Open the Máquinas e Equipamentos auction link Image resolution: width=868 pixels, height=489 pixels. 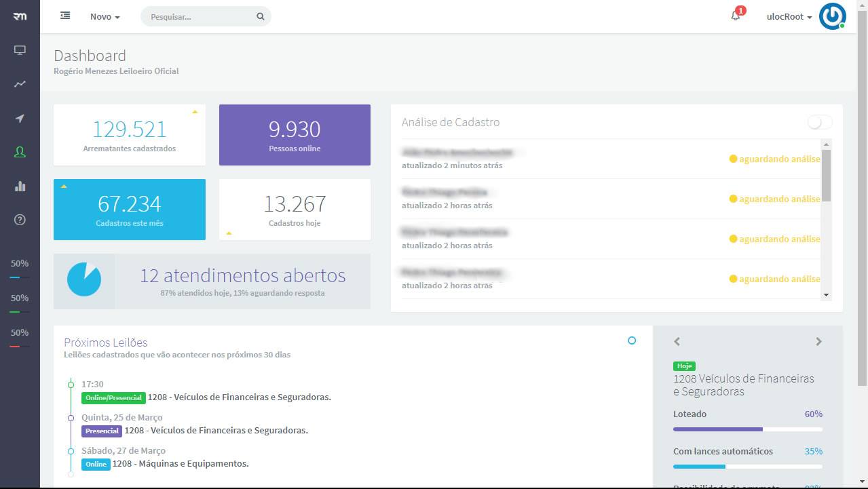180,464
